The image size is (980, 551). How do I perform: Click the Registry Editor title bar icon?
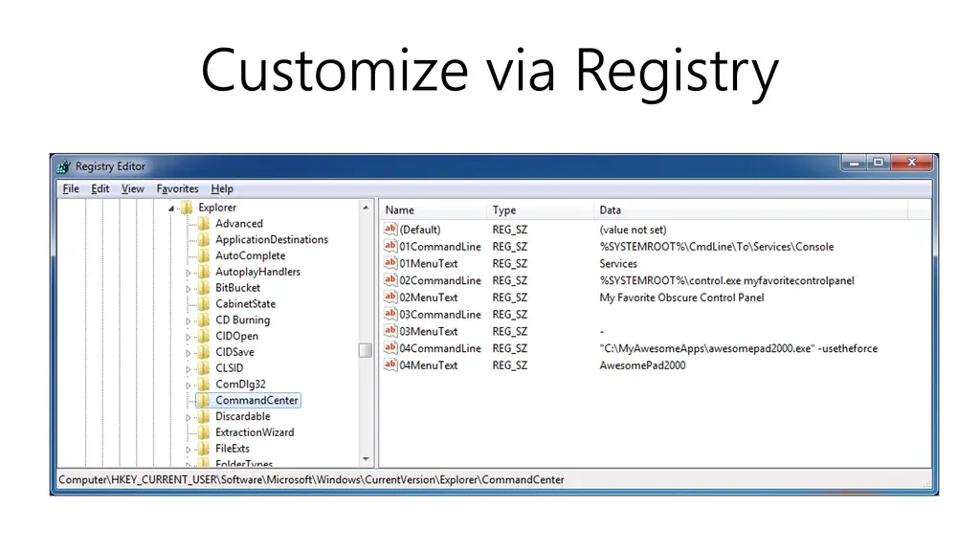pyautogui.click(x=63, y=166)
